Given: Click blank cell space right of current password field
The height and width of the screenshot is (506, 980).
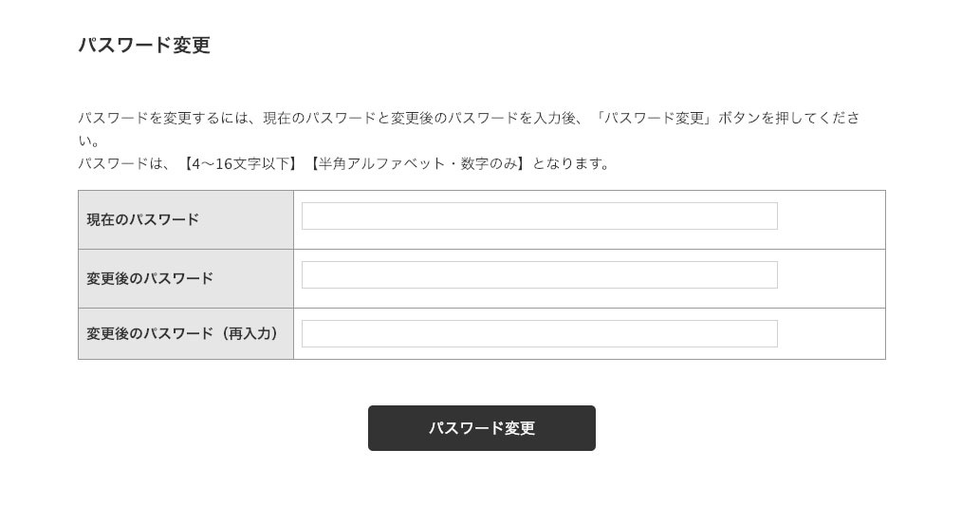Looking at the screenshot, I should (x=831, y=220).
